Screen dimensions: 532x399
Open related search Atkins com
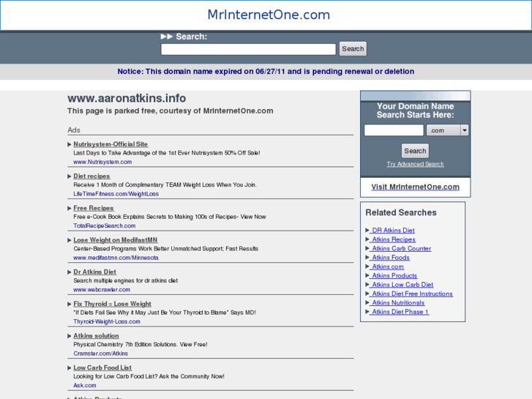click(387, 266)
